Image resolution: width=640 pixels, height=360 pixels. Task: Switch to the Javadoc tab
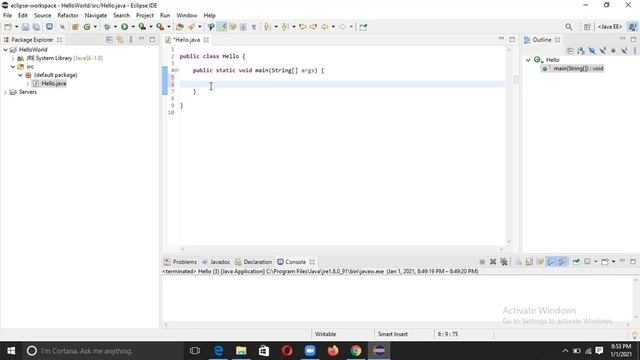coord(216,262)
